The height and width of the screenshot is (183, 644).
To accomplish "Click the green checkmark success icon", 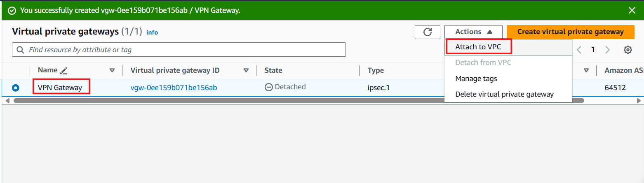I will [12, 10].
